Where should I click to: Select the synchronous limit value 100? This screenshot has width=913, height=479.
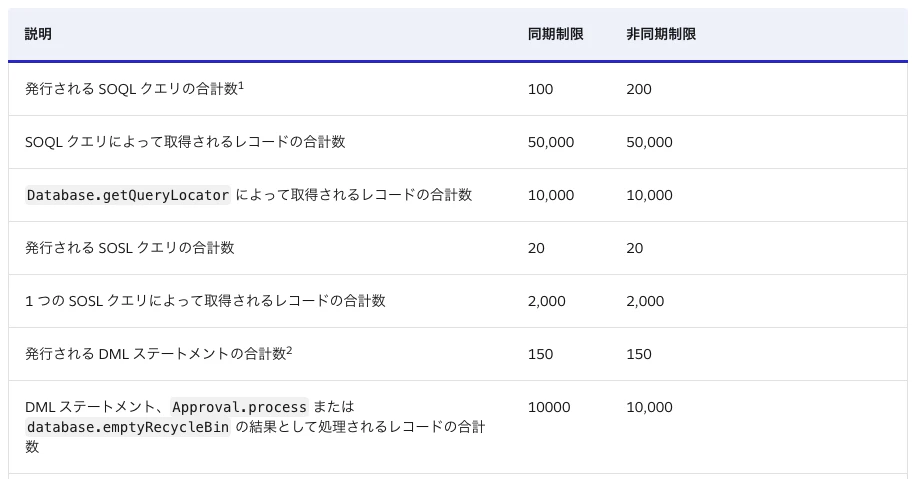click(540, 89)
